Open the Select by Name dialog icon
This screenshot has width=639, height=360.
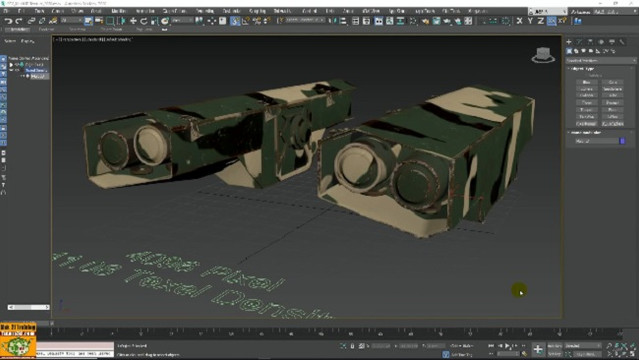[x=99, y=21]
